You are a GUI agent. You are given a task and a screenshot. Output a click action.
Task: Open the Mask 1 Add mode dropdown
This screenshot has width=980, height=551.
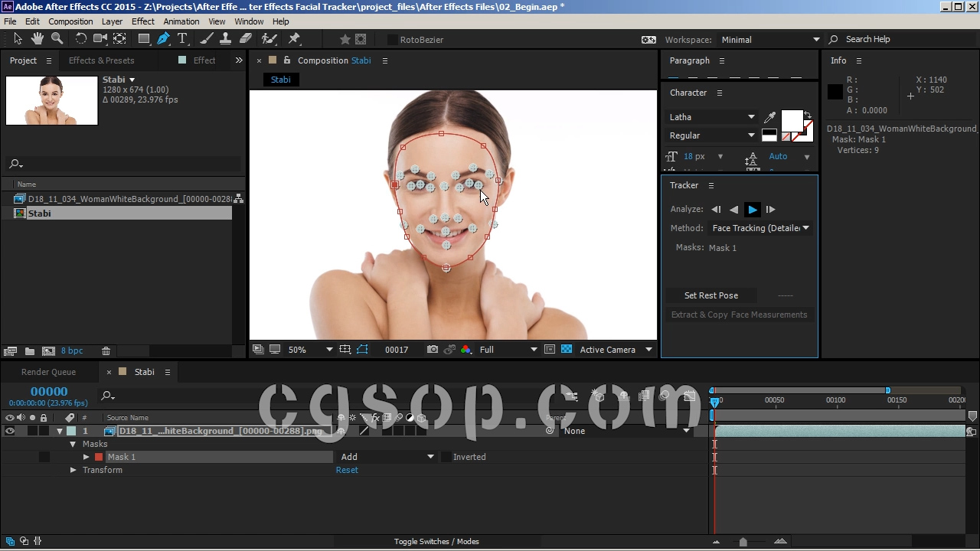coord(387,457)
